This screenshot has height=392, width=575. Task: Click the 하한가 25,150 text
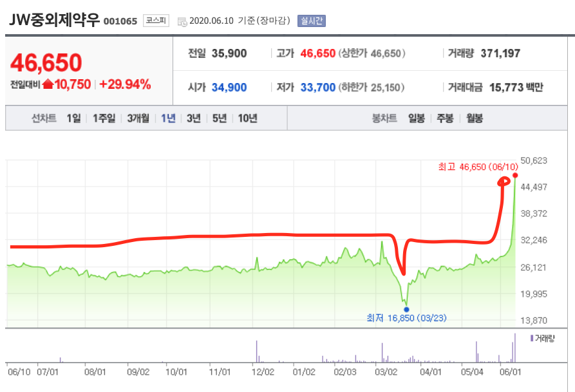tap(371, 88)
